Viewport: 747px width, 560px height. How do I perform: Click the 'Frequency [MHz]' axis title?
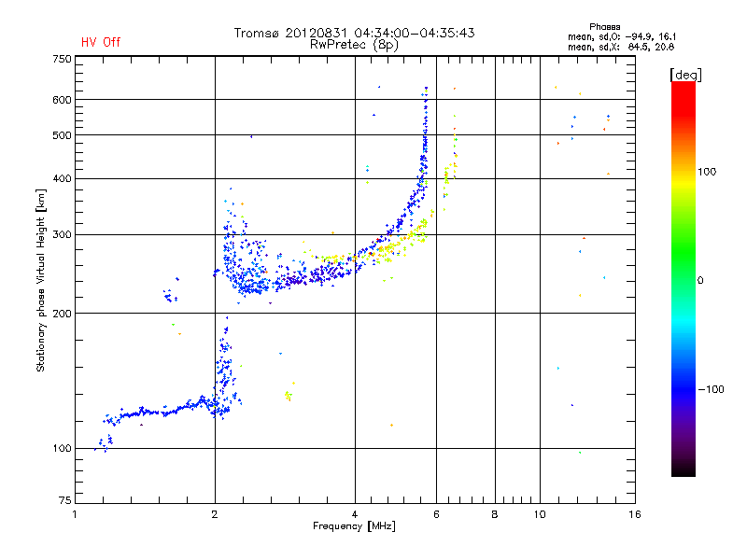[x=354, y=526]
